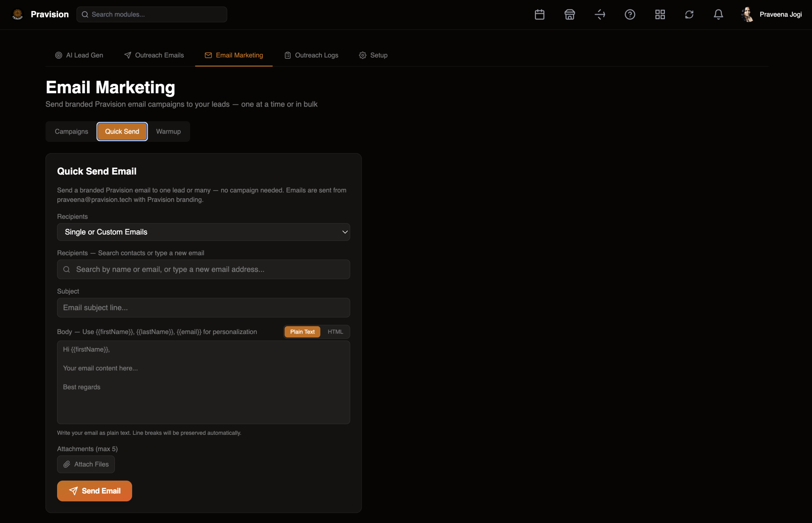
Task: Click the Praveena Jogi username
Action: [781, 15]
